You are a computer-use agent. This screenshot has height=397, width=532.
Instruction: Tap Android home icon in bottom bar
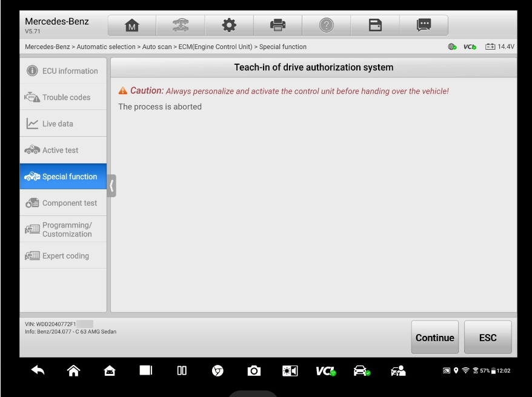74,370
